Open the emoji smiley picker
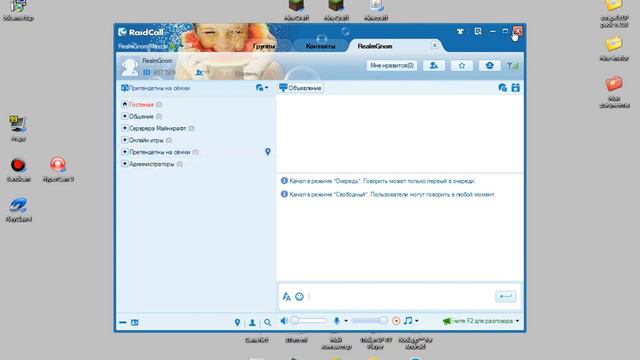 pyautogui.click(x=299, y=297)
